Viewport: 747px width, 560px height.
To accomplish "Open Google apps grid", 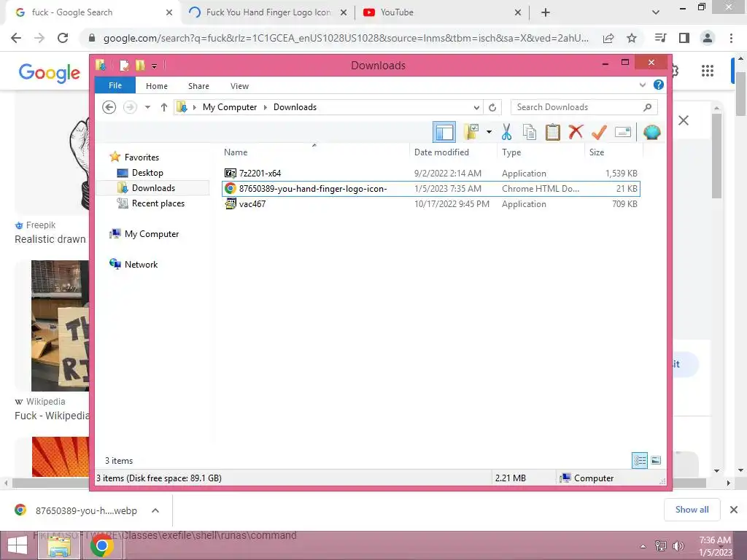I will [x=708, y=71].
